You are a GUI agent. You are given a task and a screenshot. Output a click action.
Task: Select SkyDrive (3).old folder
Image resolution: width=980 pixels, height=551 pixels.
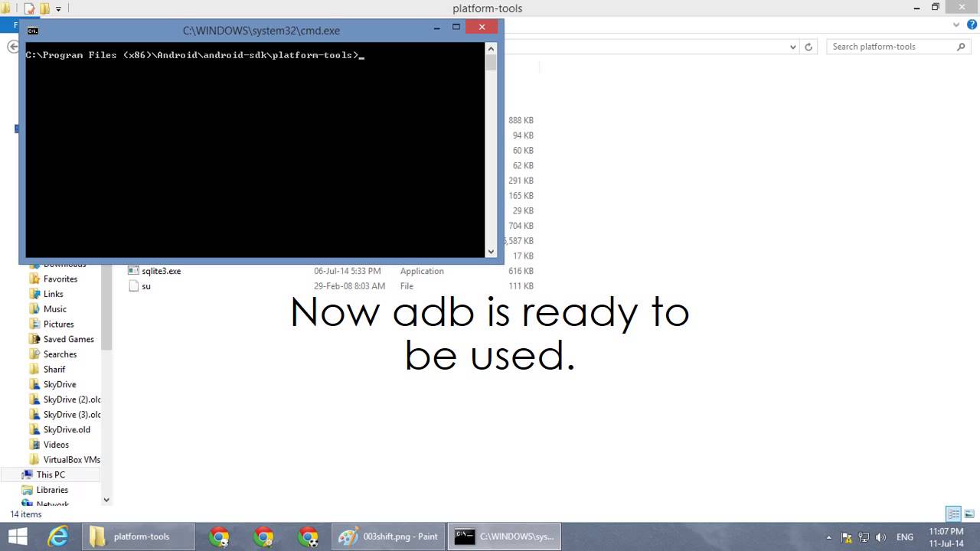click(x=72, y=415)
